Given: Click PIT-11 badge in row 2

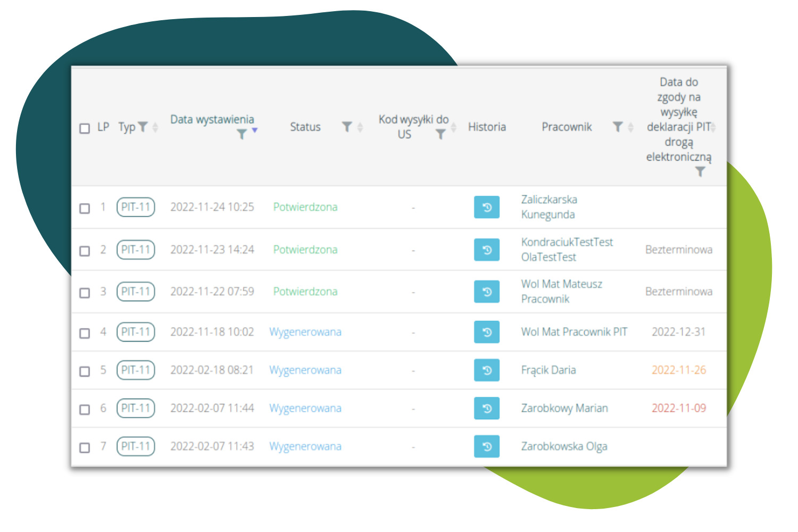Looking at the screenshot, I should click(x=136, y=250).
